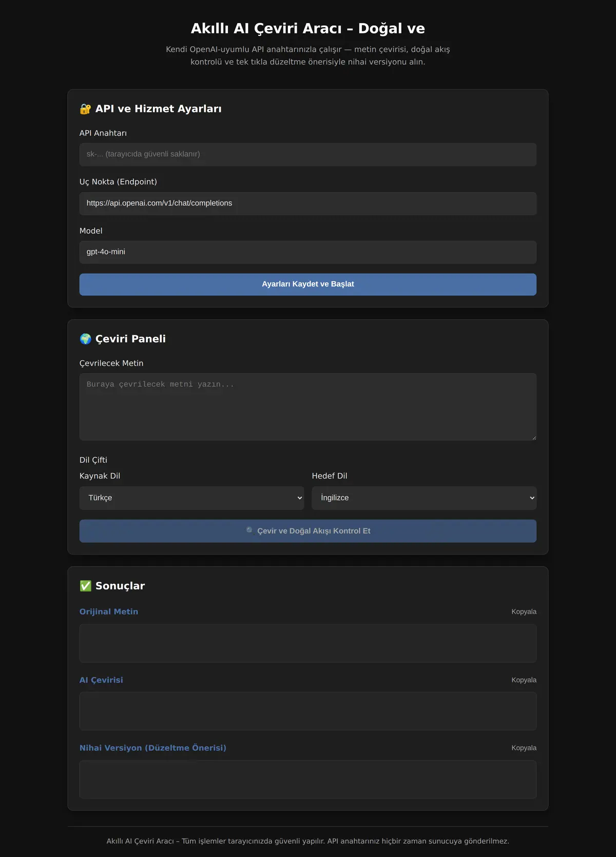Copy the Orijinal Metin result with Kopyala
Viewport: 616px width, 857px height.
tap(524, 612)
